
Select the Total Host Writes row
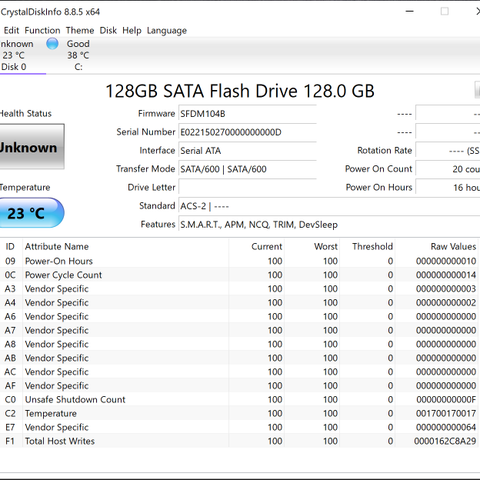[x=239, y=441]
